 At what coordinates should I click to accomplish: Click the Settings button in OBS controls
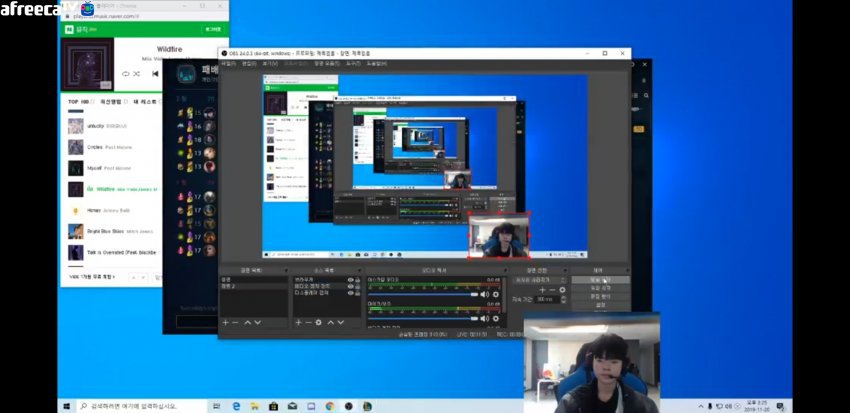tap(600, 304)
